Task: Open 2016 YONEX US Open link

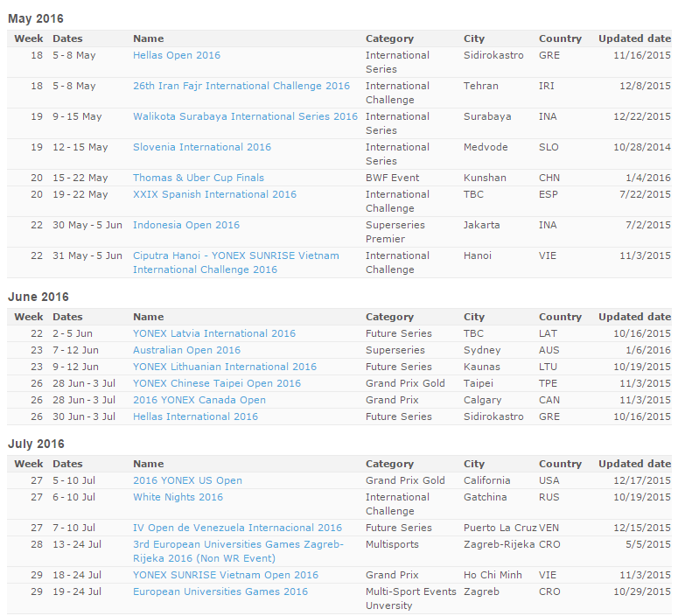Action: (188, 480)
